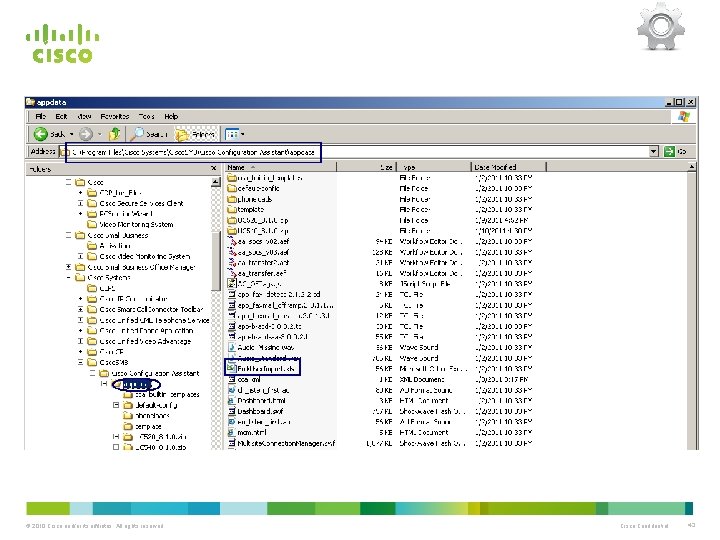The image size is (720, 540).
Task: Expand Cisco Smart CallConnector Toolbar node
Action: (x=80, y=309)
